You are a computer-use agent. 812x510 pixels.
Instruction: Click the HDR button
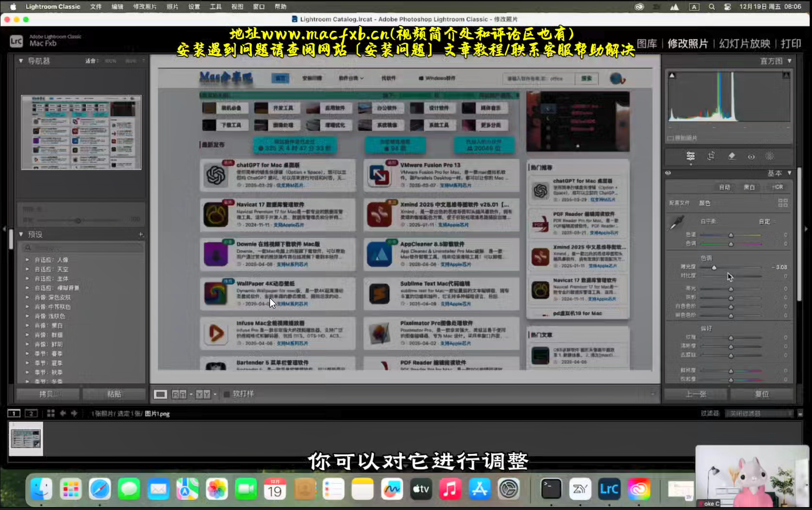pyautogui.click(x=777, y=187)
